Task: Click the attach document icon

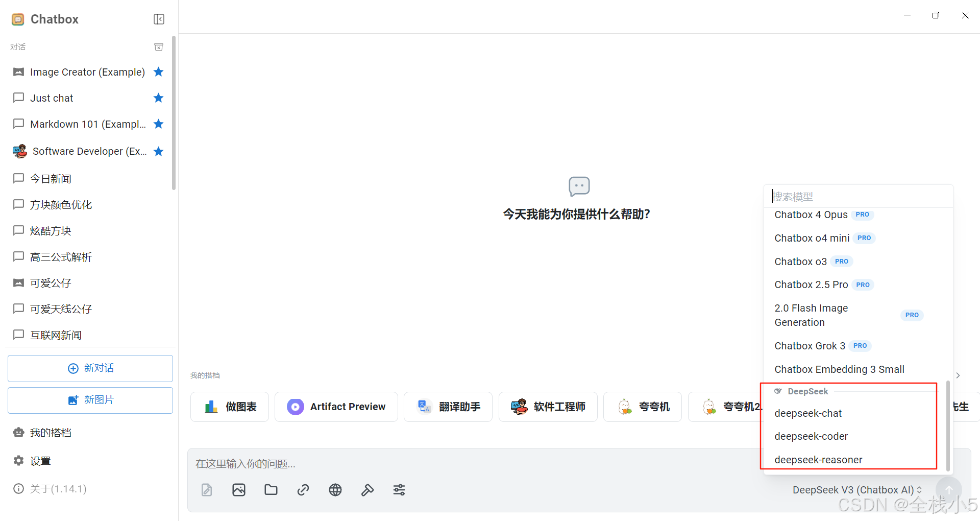Action: point(207,490)
